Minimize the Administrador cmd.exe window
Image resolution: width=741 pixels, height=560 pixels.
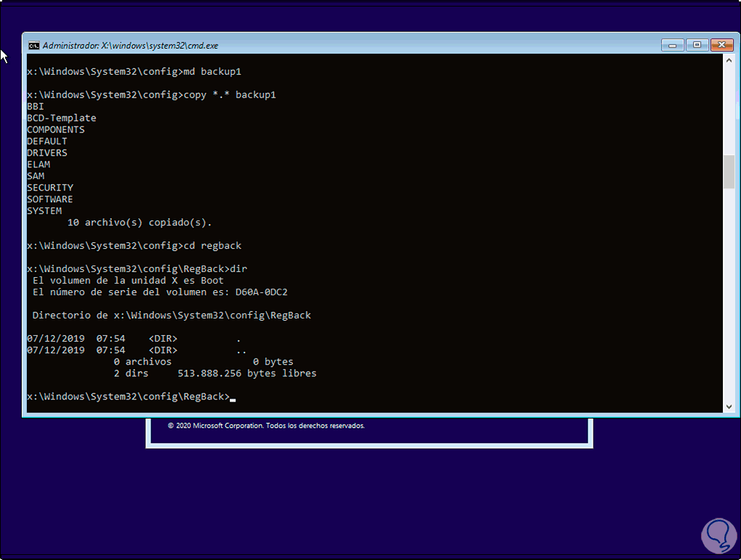[x=673, y=45]
